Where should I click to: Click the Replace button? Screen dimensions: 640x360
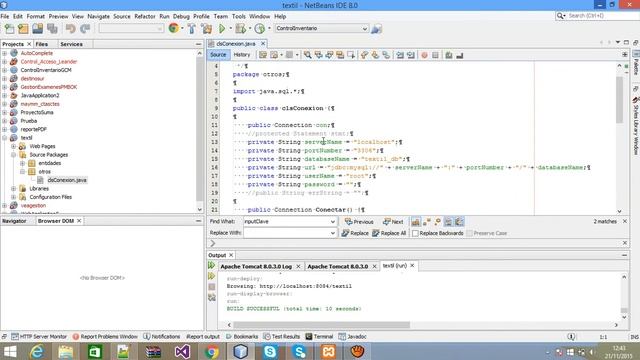tap(355, 233)
